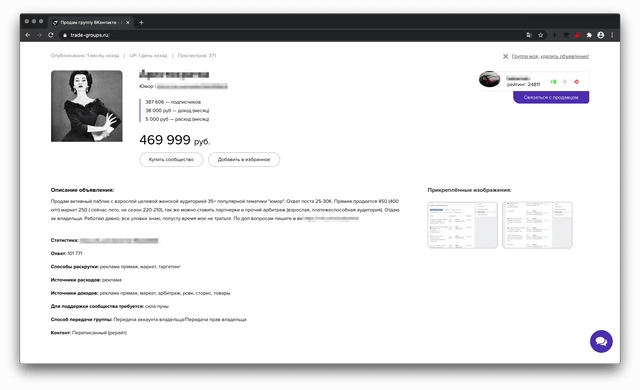Viewport: 640px width, 390px height.
Task: Go back with the browser back arrow
Action: click(28, 35)
